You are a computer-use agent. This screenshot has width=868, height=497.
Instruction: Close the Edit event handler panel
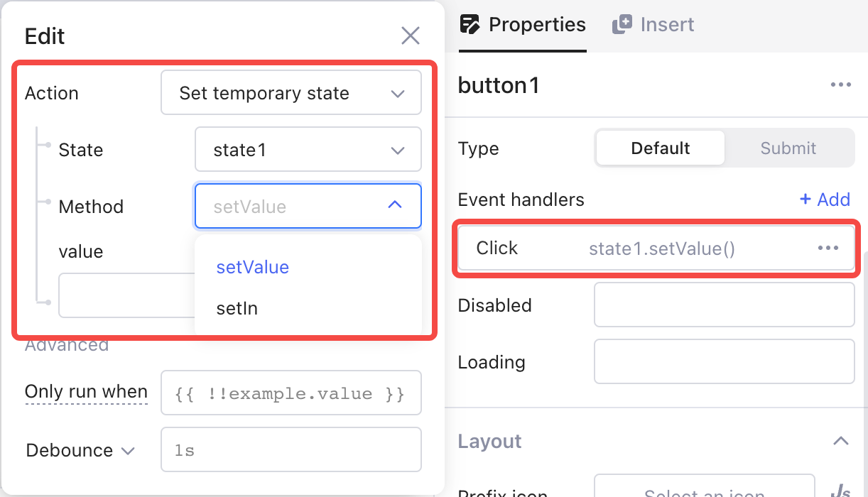[x=411, y=35]
